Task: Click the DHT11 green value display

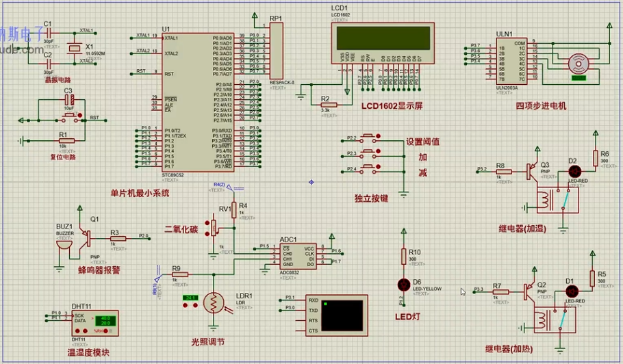Action: pos(105,321)
